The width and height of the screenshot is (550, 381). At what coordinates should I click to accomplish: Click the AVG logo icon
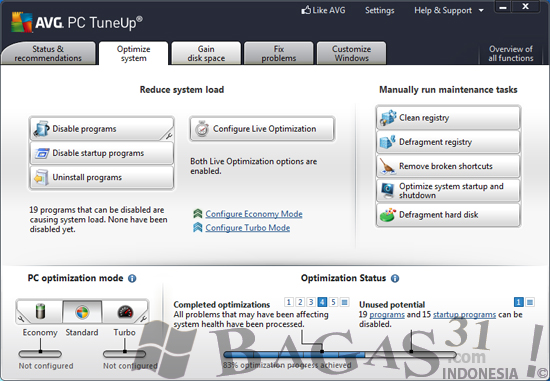coord(21,22)
